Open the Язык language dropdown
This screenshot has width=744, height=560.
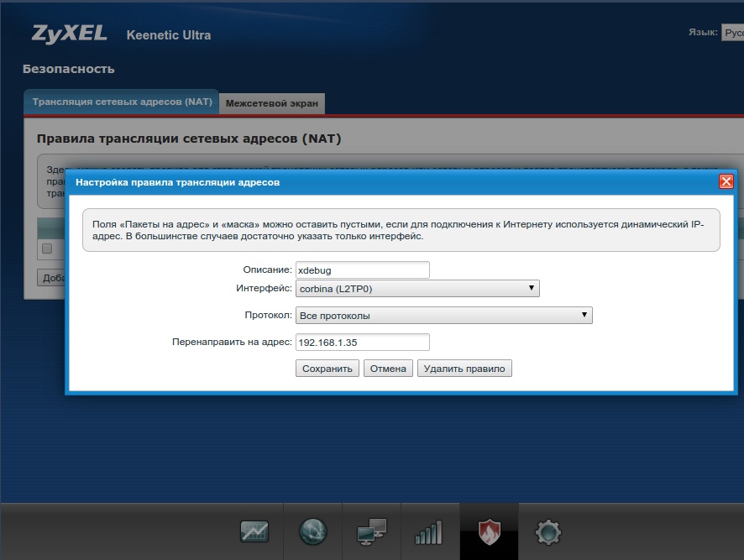coord(732,33)
